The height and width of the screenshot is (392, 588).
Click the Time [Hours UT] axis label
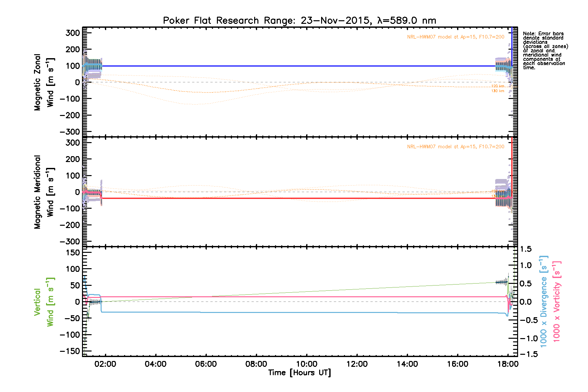(299, 373)
